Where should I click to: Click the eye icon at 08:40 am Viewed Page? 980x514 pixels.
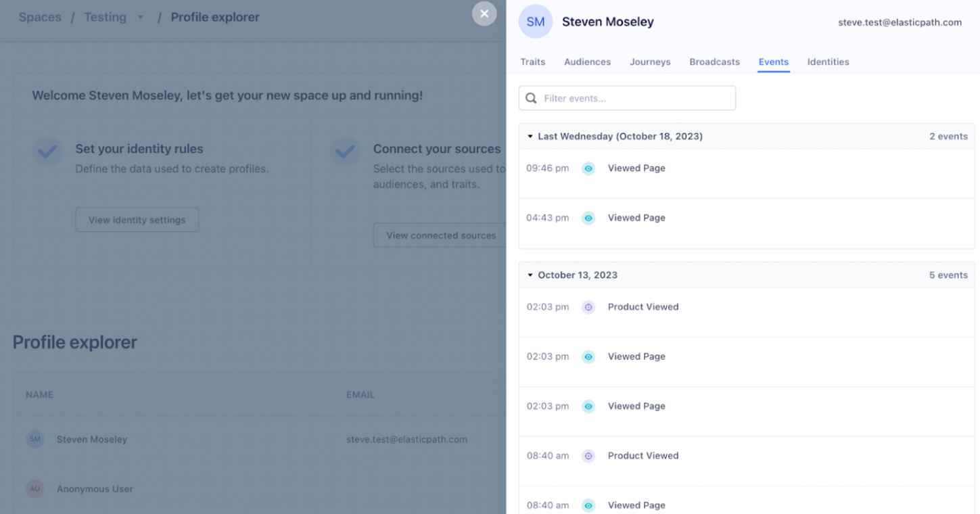(588, 505)
